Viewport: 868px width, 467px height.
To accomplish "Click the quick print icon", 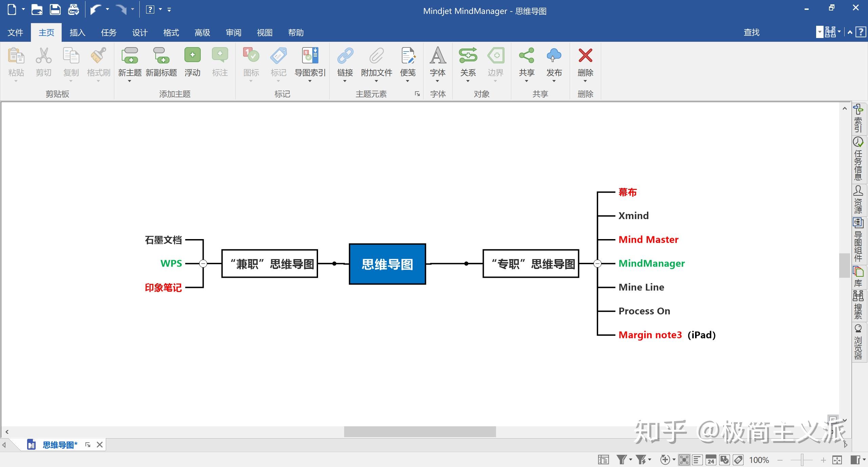I will pos(73,9).
